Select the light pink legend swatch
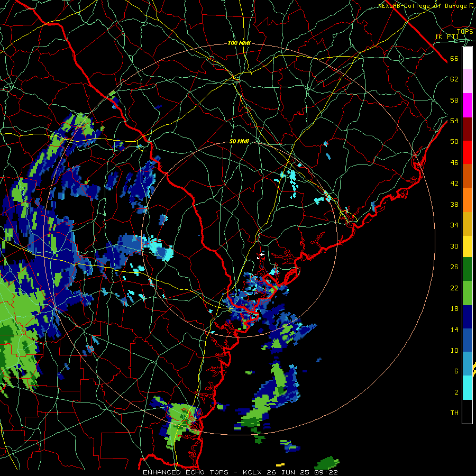The width and height of the screenshot is (476, 476). [467, 81]
